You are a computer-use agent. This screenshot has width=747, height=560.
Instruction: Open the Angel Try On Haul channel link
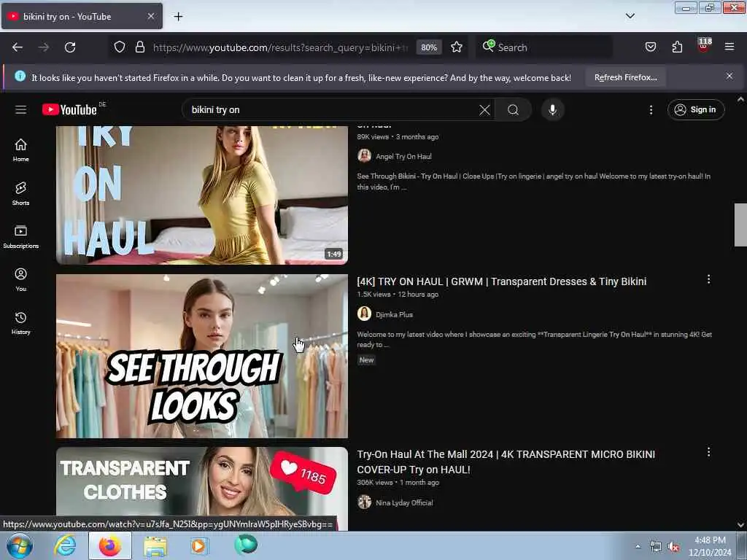tap(403, 156)
